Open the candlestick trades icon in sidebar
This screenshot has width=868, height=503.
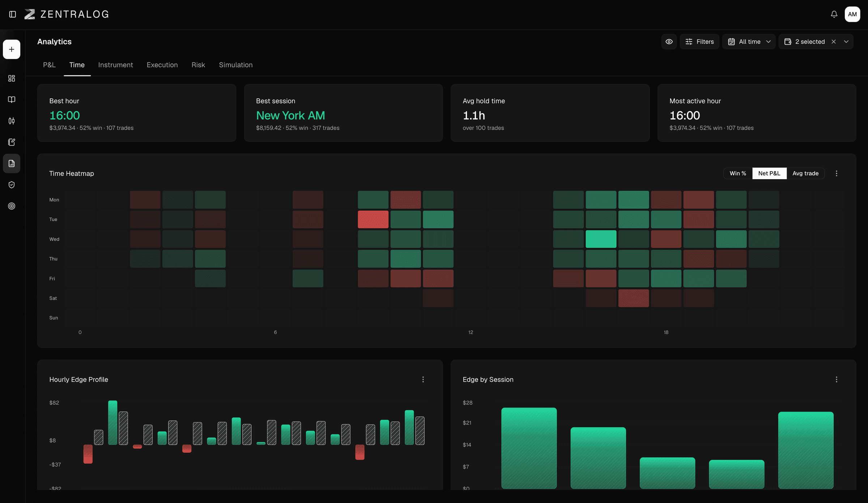[x=12, y=121]
